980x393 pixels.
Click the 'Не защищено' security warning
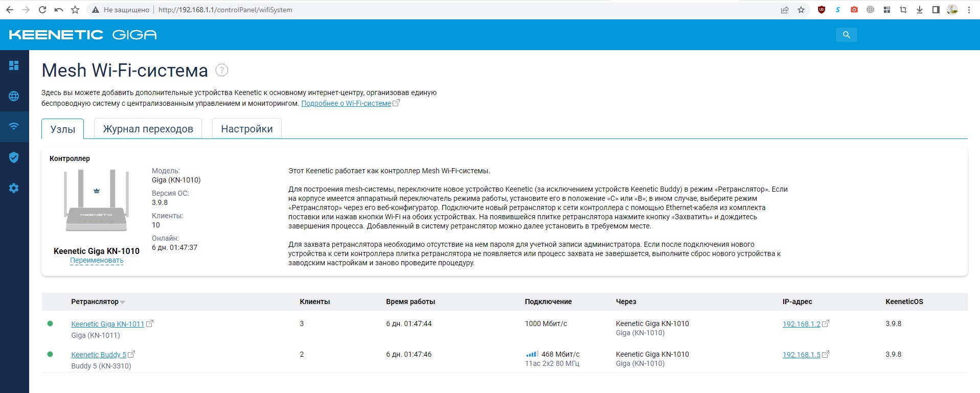tap(121, 10)
